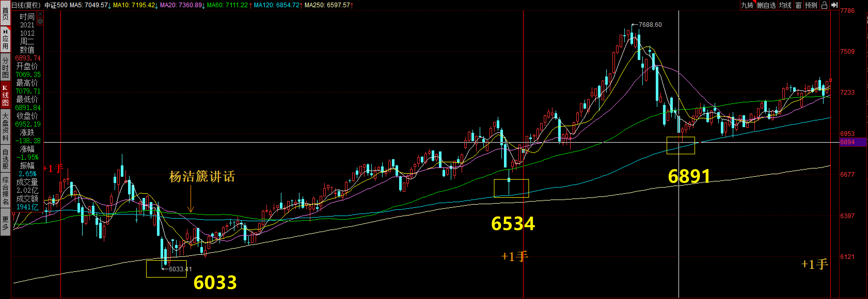868x299 pixels.
Task: Open settings gear in data panel
Action: point(41,21)
